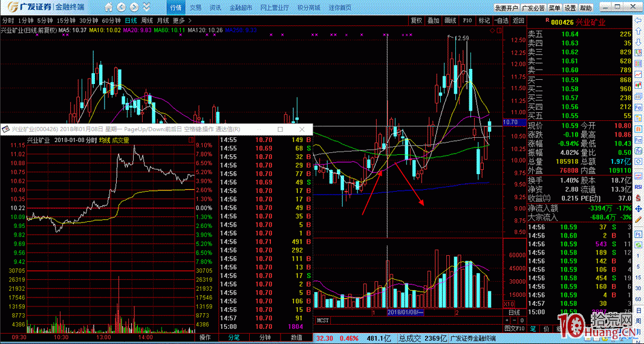Click the forward arrow navigation icon
This screenshot has width=644, height=344.
click(134, 7)
